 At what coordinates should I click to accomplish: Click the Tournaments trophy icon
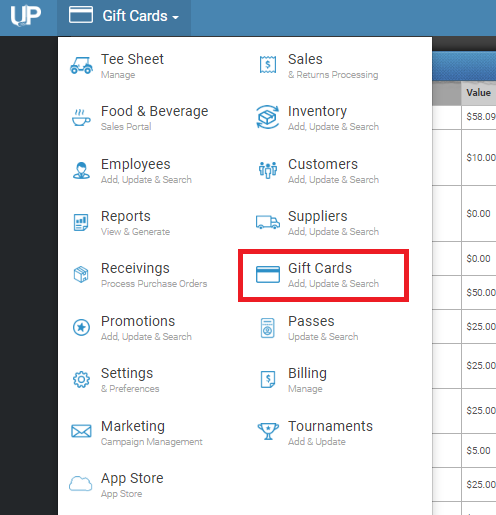268,431
